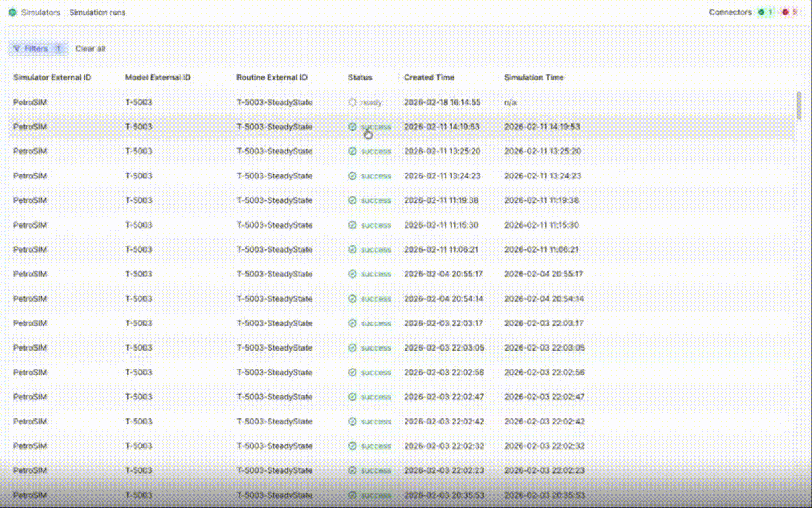Image resolution: width=812 pixels, height=508 pixels.
Task: Click the Simulation runs breadcrumb
Action: coord(97,13)
